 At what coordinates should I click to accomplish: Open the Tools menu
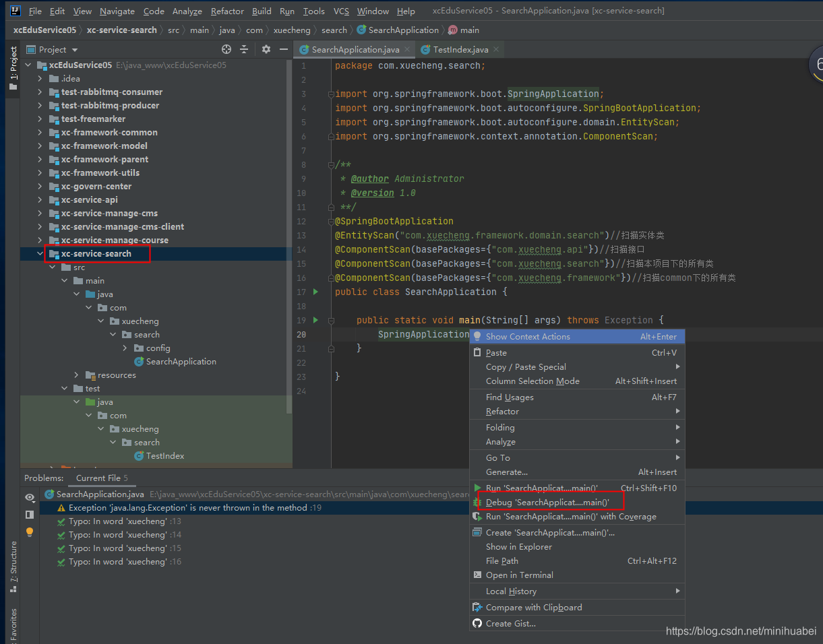pyautogui.click(x=314, y=11)
